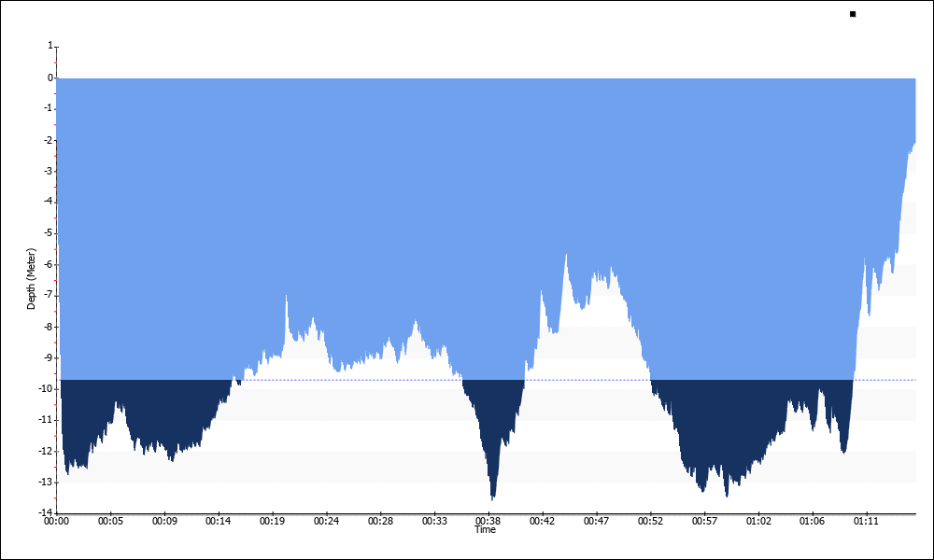Click the depth axis label -8
Screen dimensions: 934x560
(x=49, y=326)
